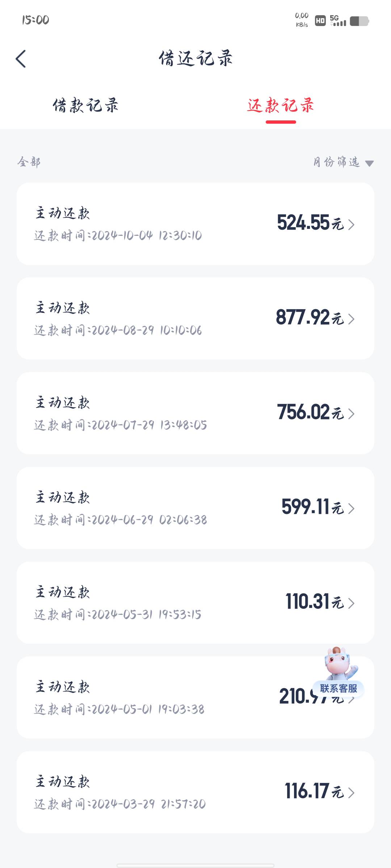Open chevron beside 110.31元 repayment
This screenshot has height=868, width=391.
click(x=351, y=603)
